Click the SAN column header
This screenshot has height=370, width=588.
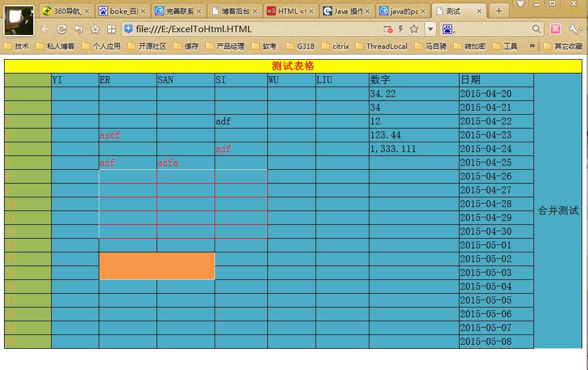tap(186, 80)
